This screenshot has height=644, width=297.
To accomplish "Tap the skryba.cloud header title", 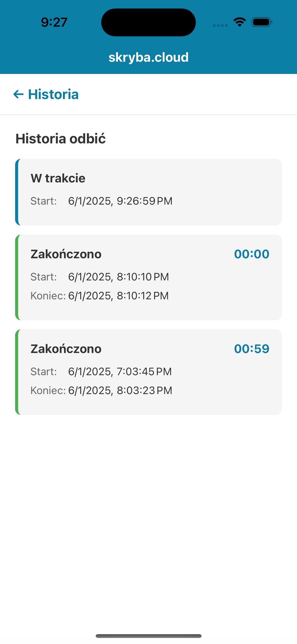I will pyautogui.click(x=148, y=57).
